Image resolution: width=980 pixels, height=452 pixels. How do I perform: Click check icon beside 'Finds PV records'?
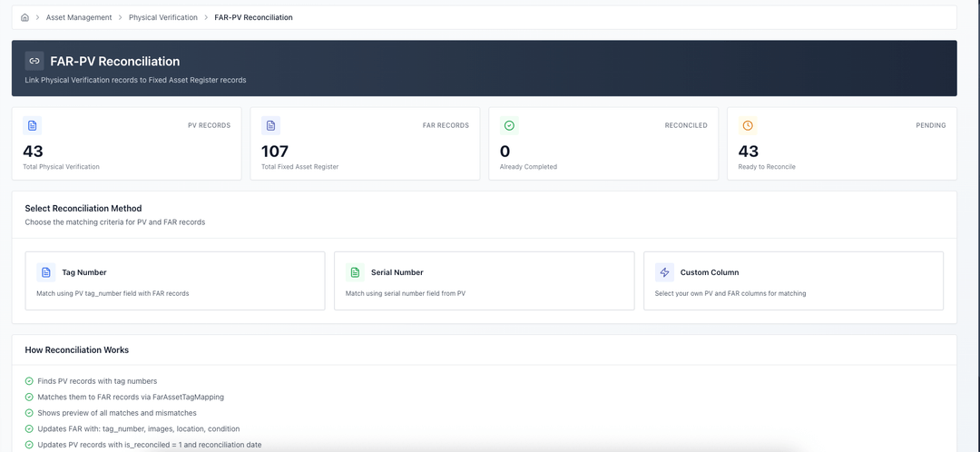pos(29,380)
